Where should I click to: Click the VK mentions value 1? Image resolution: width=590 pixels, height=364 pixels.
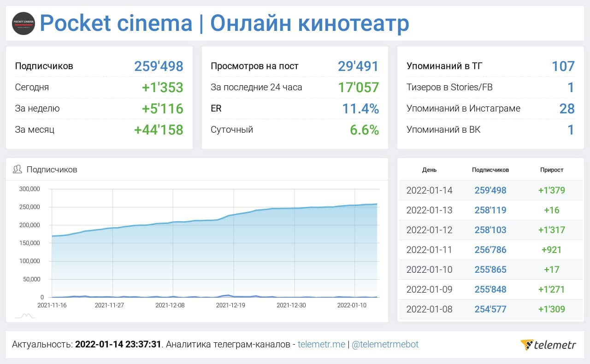click(571, 130)
